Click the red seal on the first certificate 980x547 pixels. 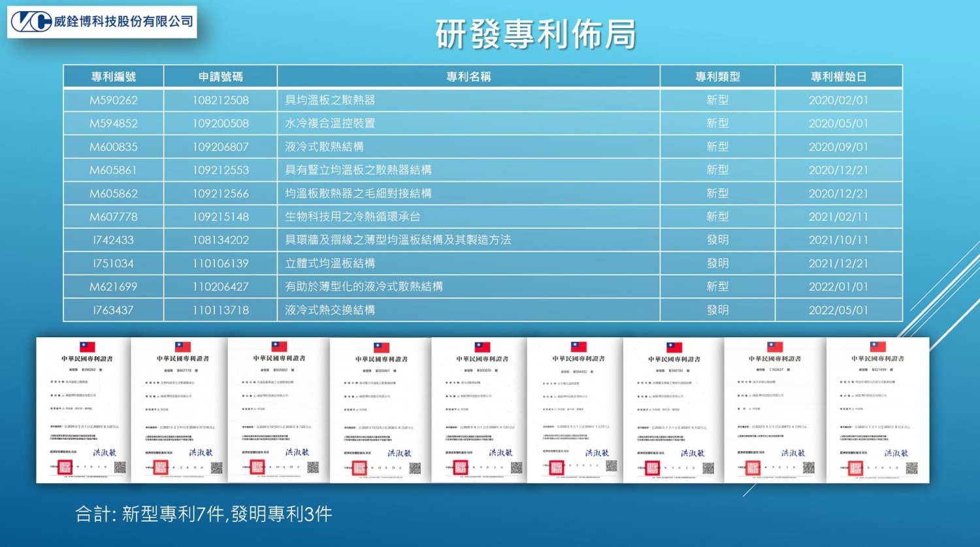click(x=65, y=467)
